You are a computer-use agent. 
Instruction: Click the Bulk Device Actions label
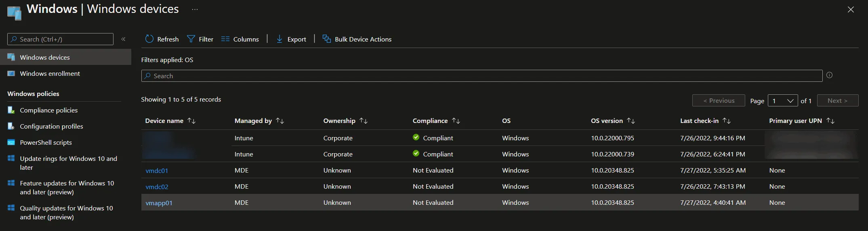(363, 39)
